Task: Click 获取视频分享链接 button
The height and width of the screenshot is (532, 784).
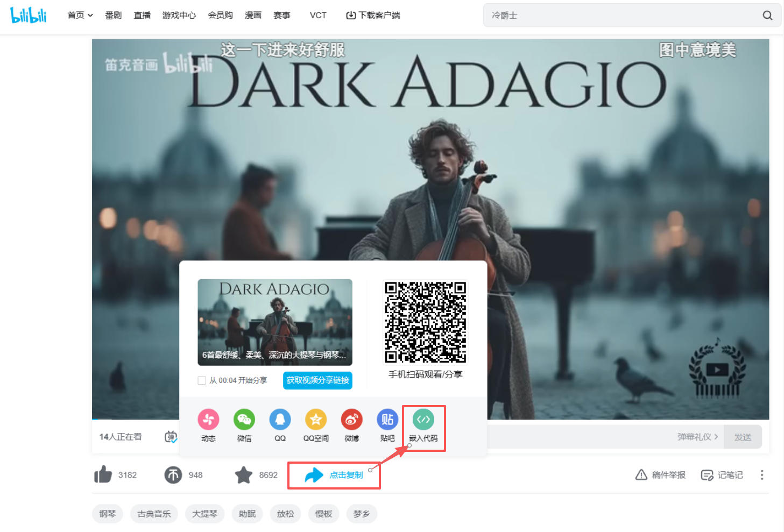Action: click(317, 380)
